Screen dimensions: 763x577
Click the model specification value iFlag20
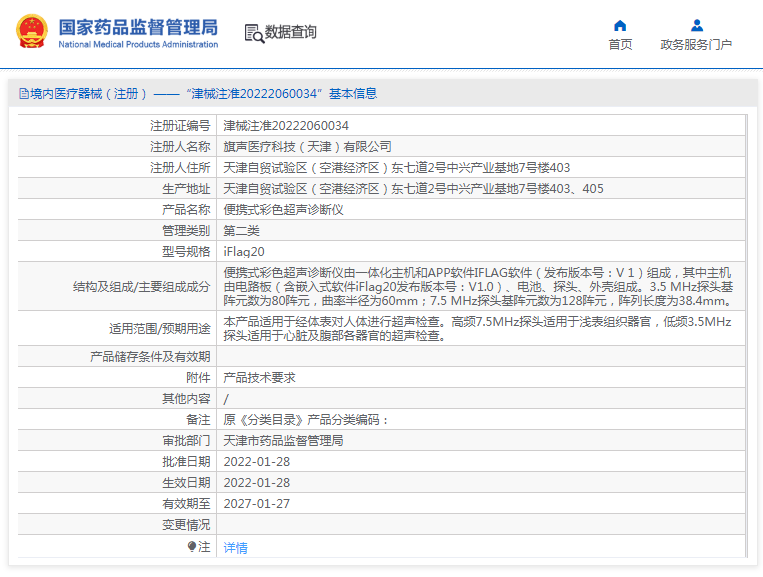244,252
